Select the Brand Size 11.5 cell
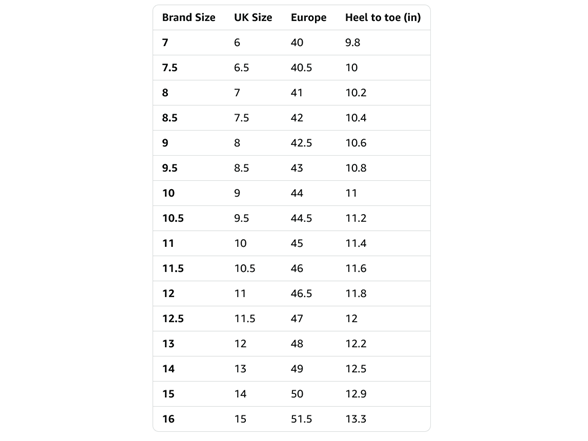 tap(173, 268)
